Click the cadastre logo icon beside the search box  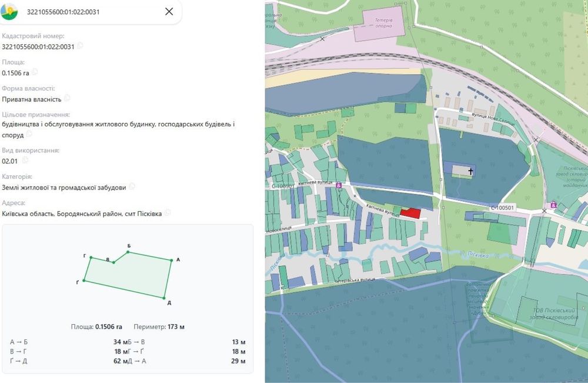pos(9,11)
